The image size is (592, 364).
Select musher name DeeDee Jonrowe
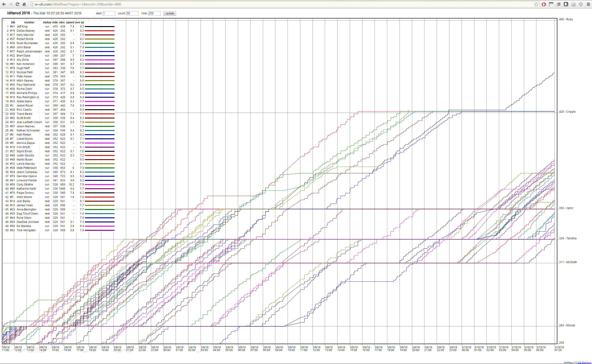pyautogui.click(x=28, y=222)
